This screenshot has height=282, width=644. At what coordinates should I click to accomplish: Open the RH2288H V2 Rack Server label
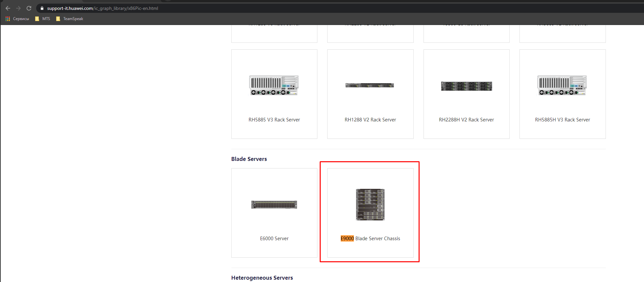click(x=467, y=120)
